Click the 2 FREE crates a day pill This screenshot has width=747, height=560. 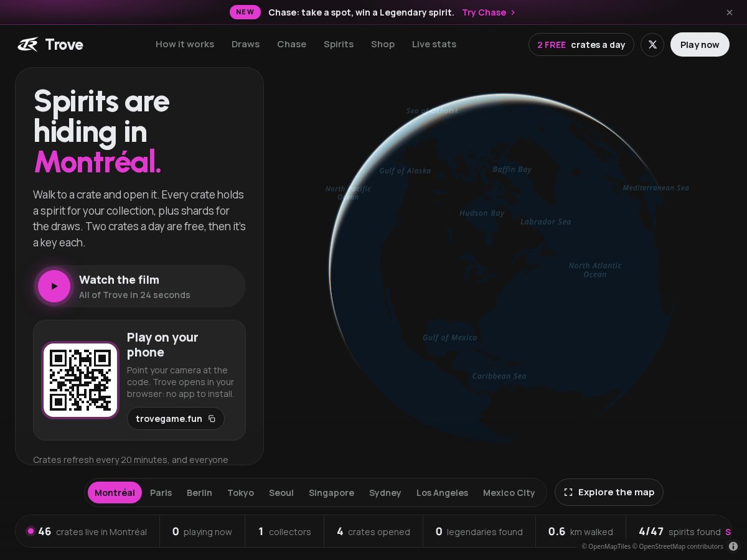(x=581, y=45)
